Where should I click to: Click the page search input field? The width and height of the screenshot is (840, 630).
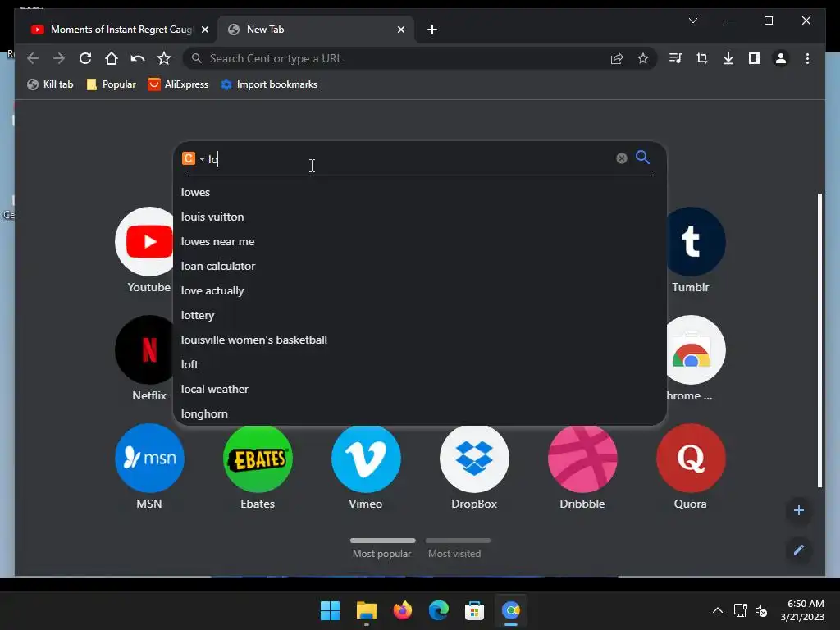pyautogui.click(x=410, y=158)
